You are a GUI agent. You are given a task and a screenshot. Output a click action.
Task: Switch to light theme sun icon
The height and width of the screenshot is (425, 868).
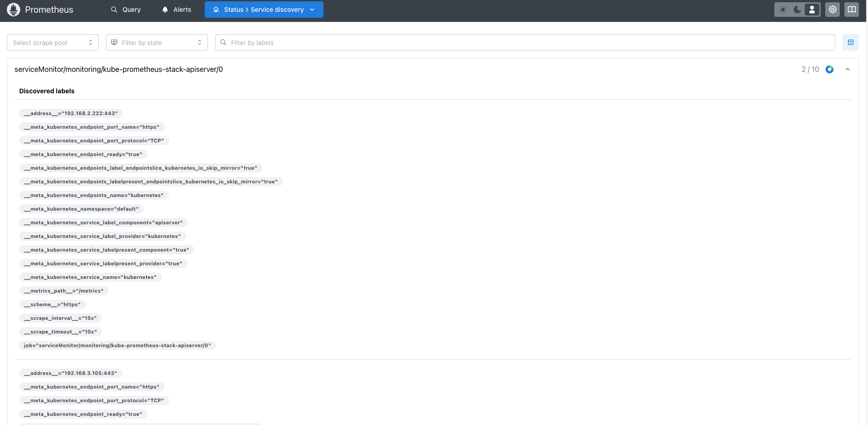tap(783, 10)
